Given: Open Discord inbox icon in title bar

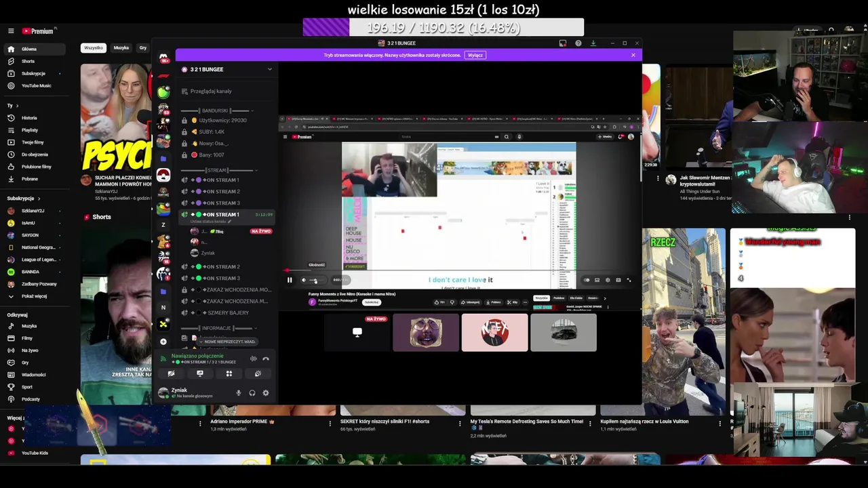Looking at the screenshot, I should (563, 43).
